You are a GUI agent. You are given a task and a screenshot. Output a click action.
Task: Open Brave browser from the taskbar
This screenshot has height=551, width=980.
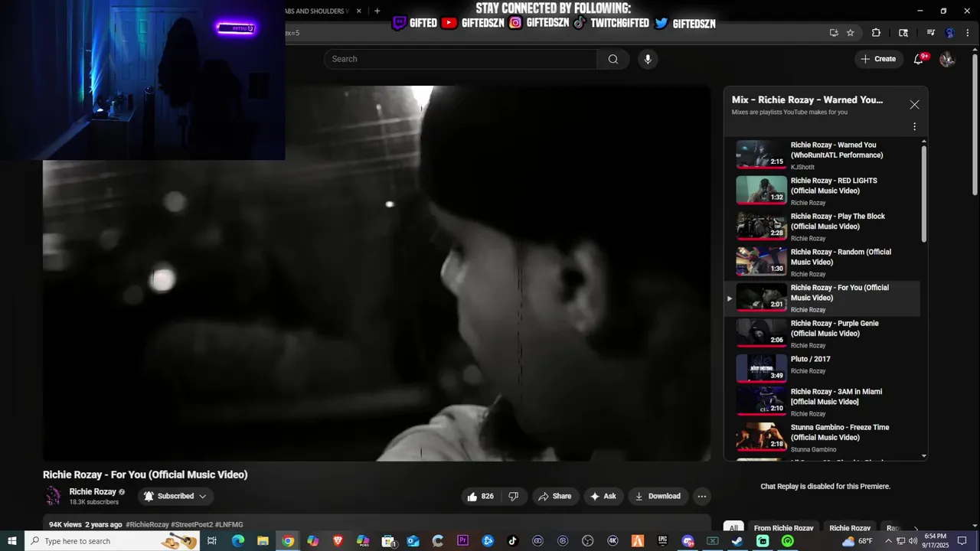338,541
